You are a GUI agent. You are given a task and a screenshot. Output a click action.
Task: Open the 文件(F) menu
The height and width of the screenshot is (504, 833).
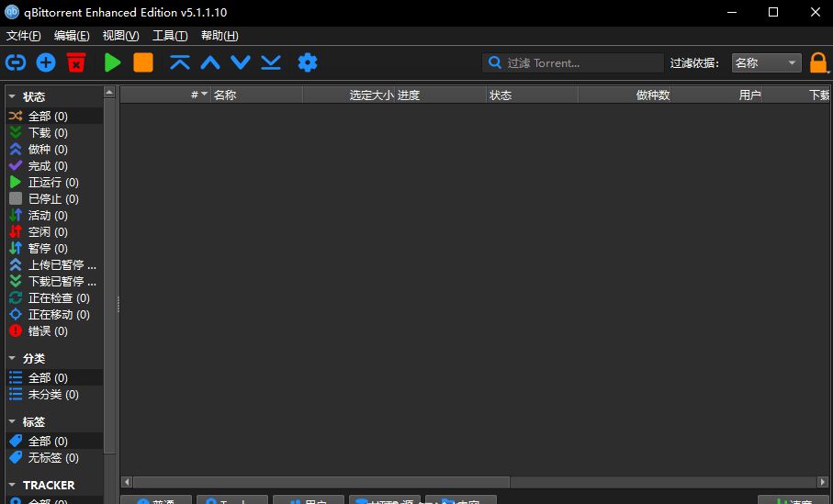coord(23,36)
